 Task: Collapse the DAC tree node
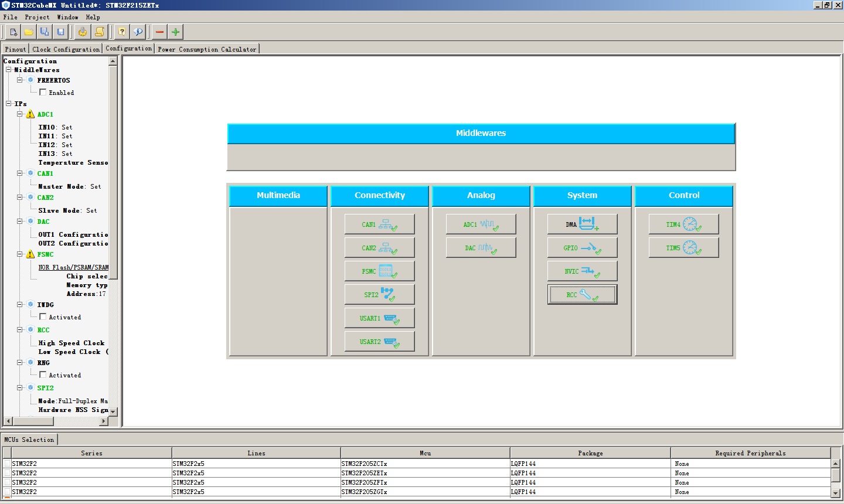pyautogui.click(x=19, y=221)
